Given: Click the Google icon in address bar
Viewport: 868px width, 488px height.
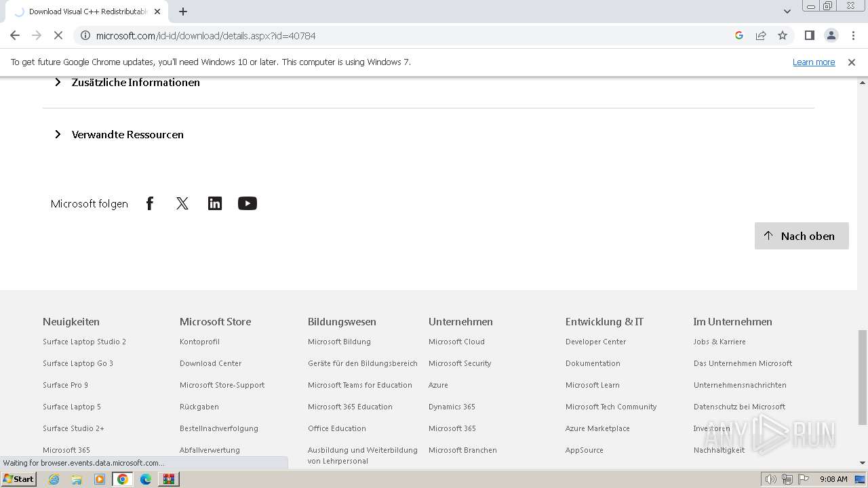Looking at the screenshot, I should click(x=739, y=35).
